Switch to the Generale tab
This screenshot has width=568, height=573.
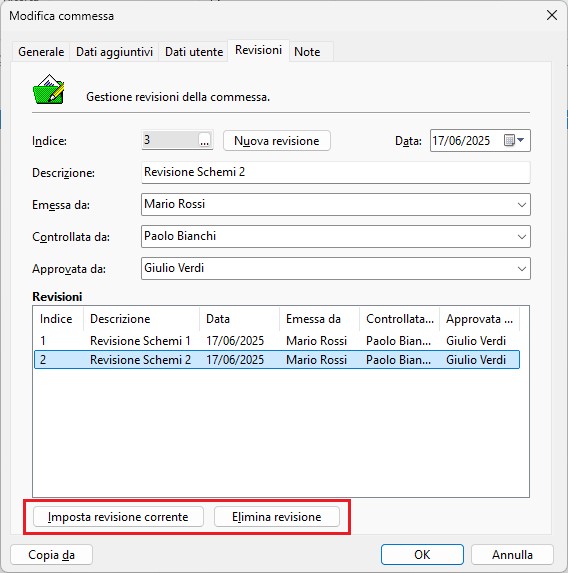[41, 52]
